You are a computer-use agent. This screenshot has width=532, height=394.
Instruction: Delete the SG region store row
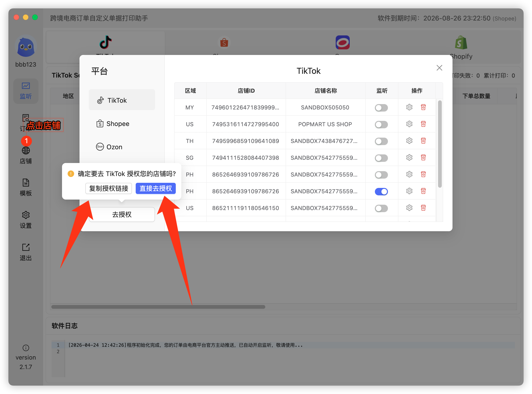(x=423, y=157)
